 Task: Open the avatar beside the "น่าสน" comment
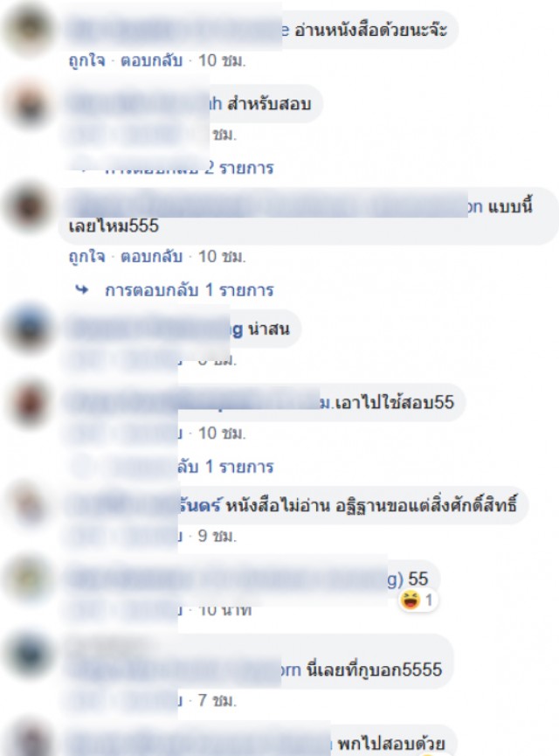pos(28,329)
